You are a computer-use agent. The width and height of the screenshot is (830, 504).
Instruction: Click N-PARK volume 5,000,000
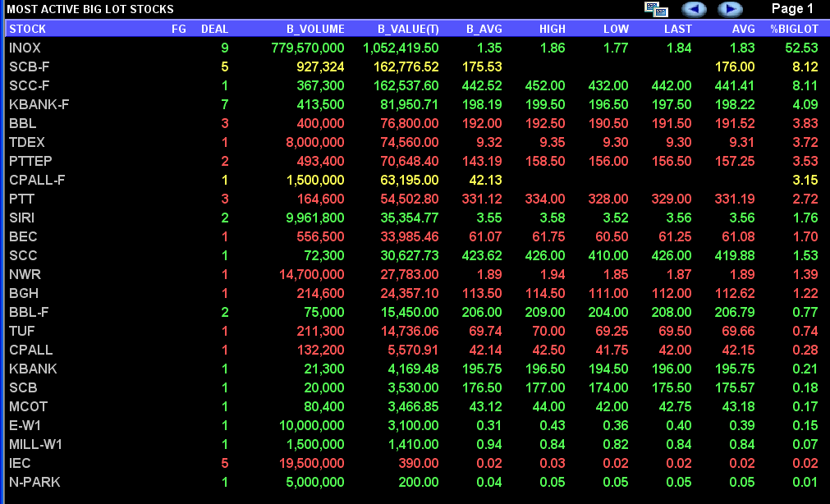(315, 483)
